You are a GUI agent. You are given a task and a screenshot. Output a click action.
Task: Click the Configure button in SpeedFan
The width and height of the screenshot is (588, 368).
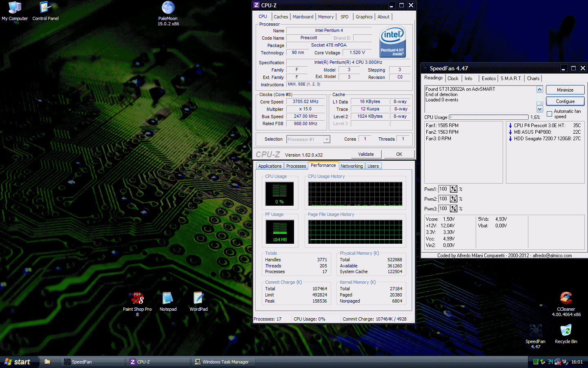pos(565,101)
